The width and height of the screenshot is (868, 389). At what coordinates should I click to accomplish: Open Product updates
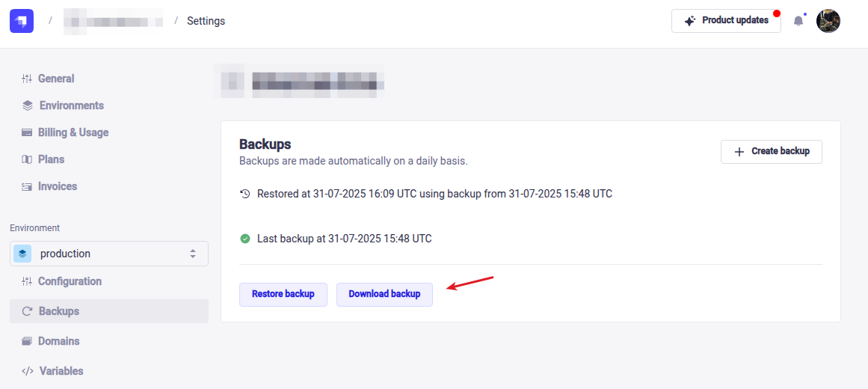[726, 21]
